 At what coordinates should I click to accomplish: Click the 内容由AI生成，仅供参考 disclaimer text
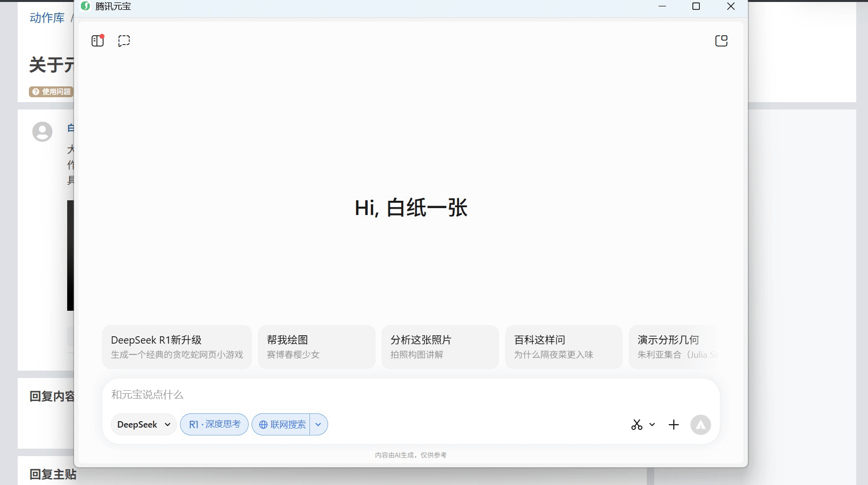click(411, 455)
